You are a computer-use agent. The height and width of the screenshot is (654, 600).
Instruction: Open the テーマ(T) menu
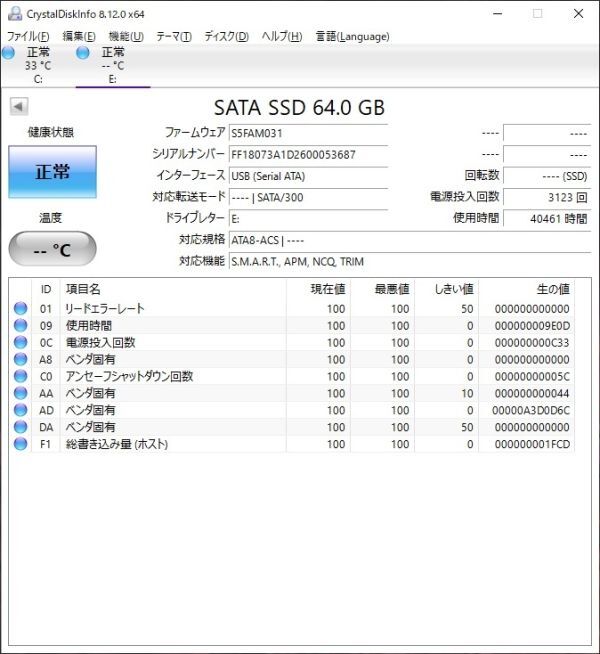(174, 37)
